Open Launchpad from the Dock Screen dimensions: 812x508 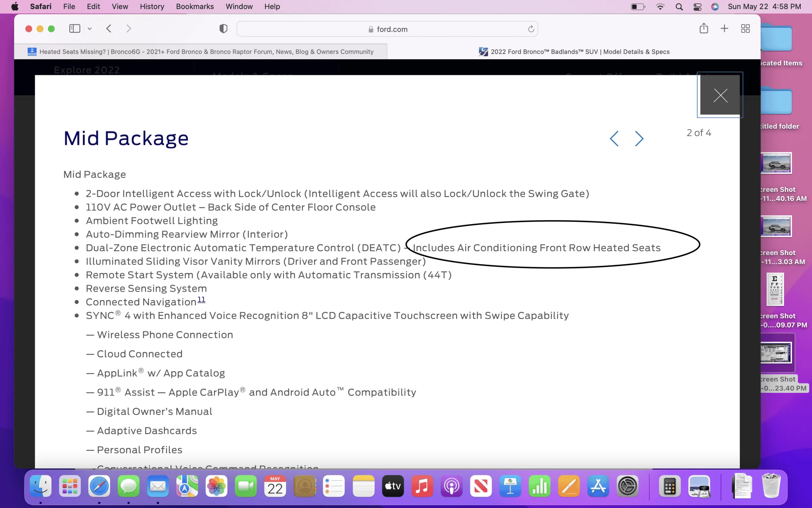coord(70,486)
